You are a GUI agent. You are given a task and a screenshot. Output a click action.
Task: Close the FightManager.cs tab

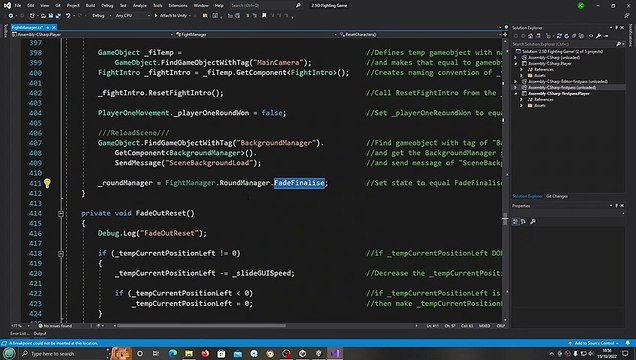[x=54, y=28]
